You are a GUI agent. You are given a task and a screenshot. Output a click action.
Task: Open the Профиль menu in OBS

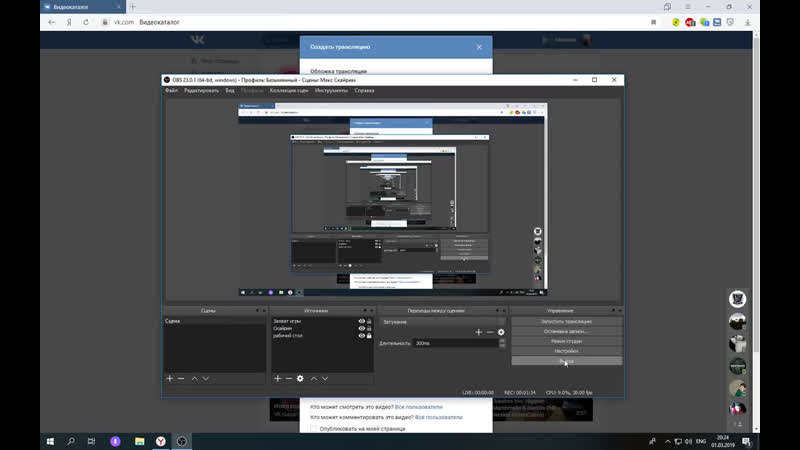click(252, 90)
